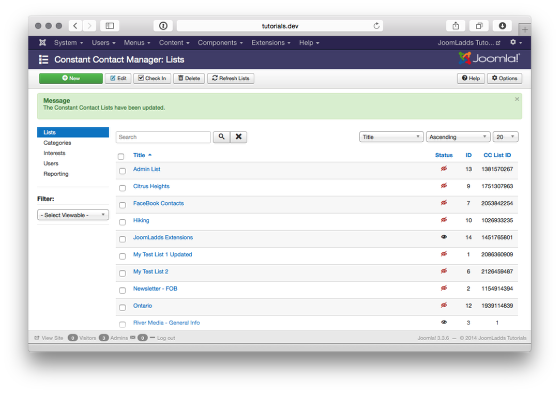Image resolution: width=560 pixels, height=393 pixels.
Task: Go back with the browser back arrow
Action: click(75, 26)
